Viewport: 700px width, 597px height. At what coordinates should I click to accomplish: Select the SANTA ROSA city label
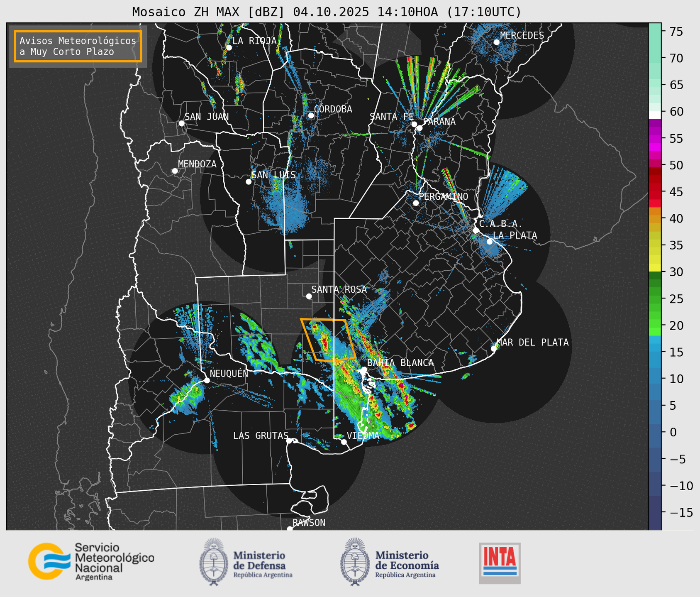coord(339,289)
